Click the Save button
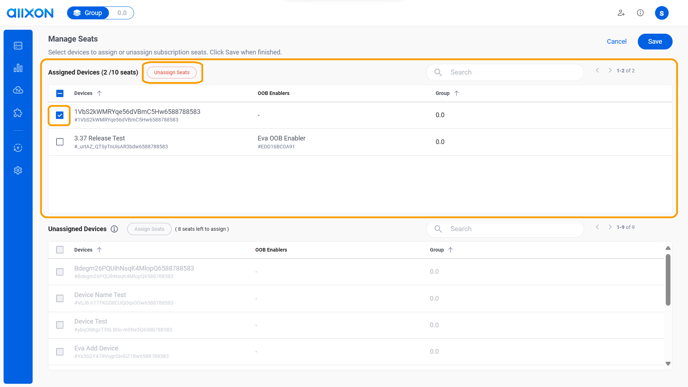 (x=655, y=42)
